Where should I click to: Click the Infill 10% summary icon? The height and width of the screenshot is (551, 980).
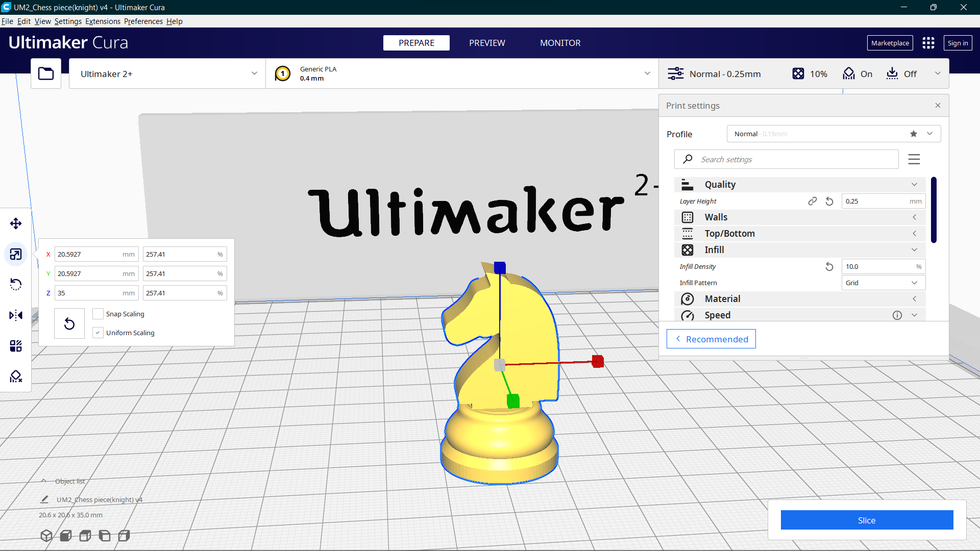(798, 73)
